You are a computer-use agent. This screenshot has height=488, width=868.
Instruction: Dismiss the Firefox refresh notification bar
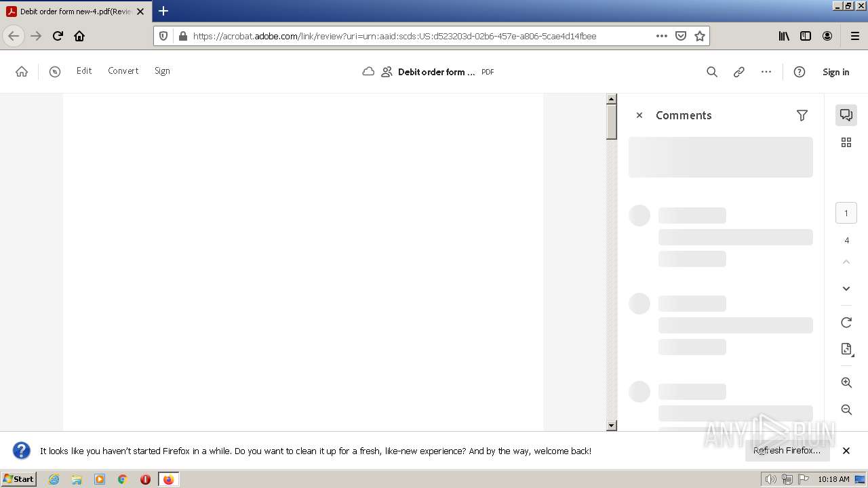(x=846, y=451)
